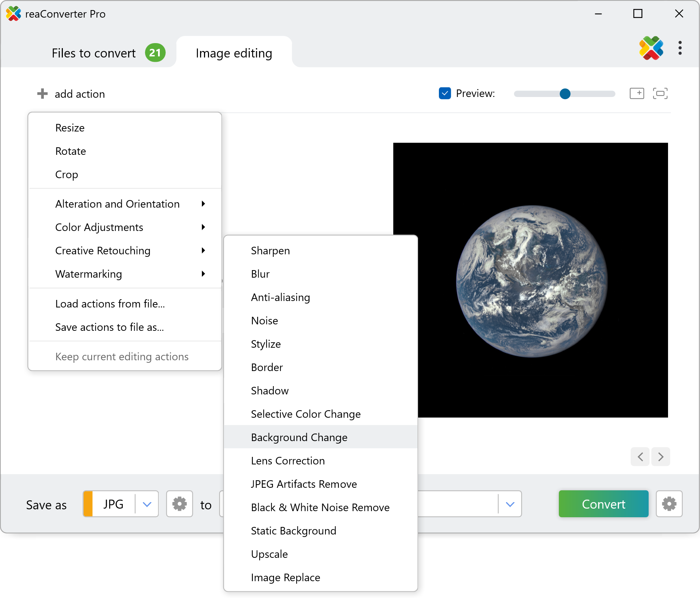This screenshot has width=700, height=602.
Task: Click Load actions from file option
Action: [110, 304]
